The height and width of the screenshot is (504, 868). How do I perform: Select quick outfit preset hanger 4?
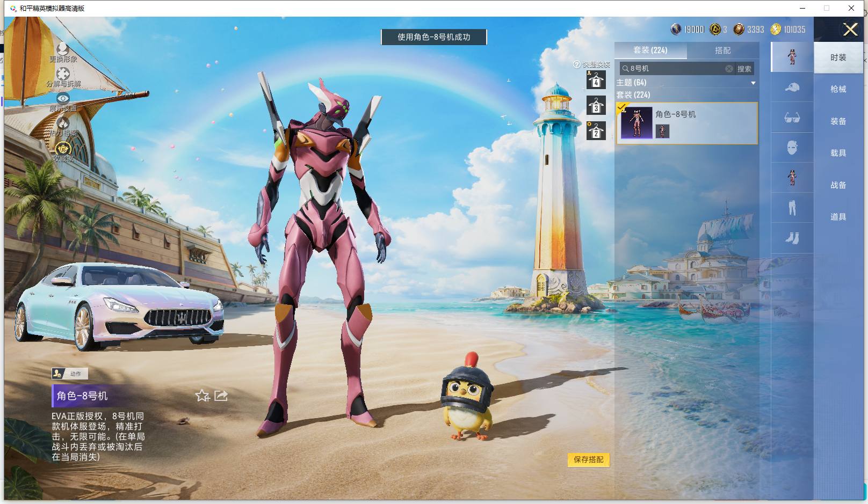point(596,80)
